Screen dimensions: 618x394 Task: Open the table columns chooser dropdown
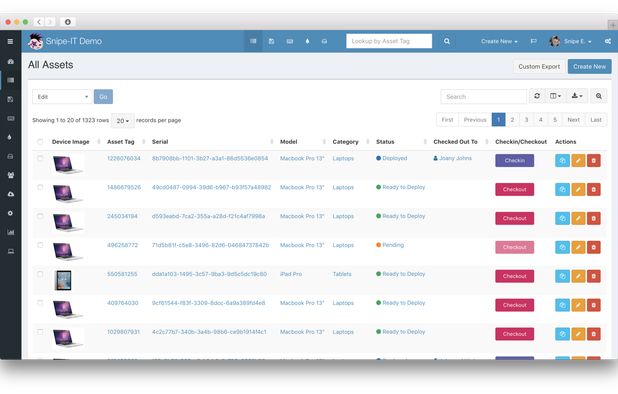click(x=555, y=96)
